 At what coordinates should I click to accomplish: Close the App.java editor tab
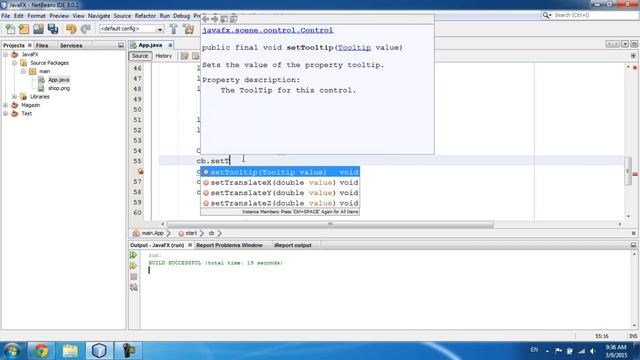pyautogui.click(x=170, y=45)
